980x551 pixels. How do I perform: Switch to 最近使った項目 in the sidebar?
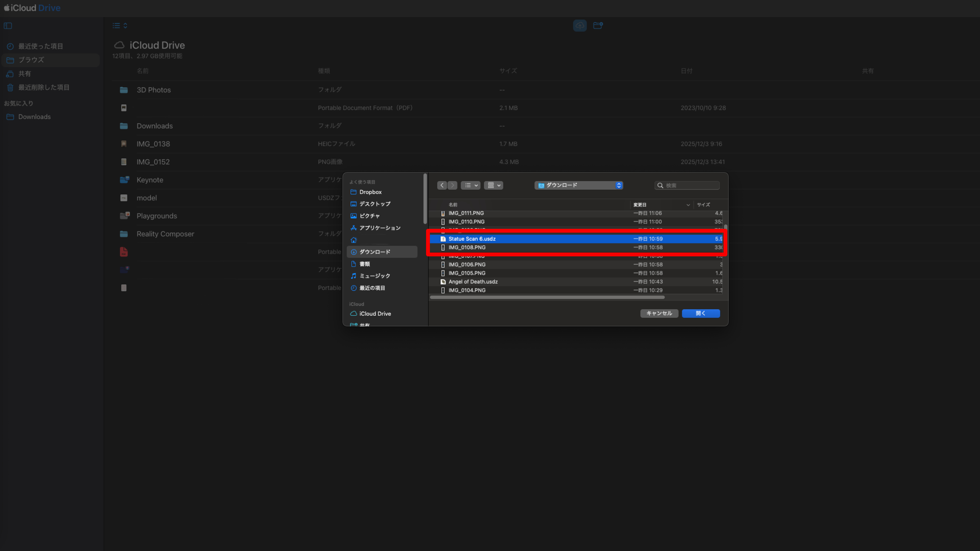click(40, 46)
